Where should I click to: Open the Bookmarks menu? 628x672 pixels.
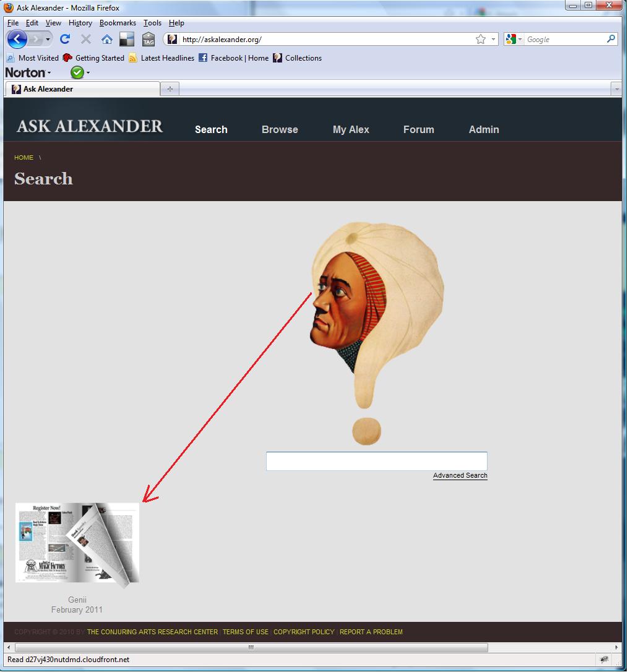pos(118,23)
